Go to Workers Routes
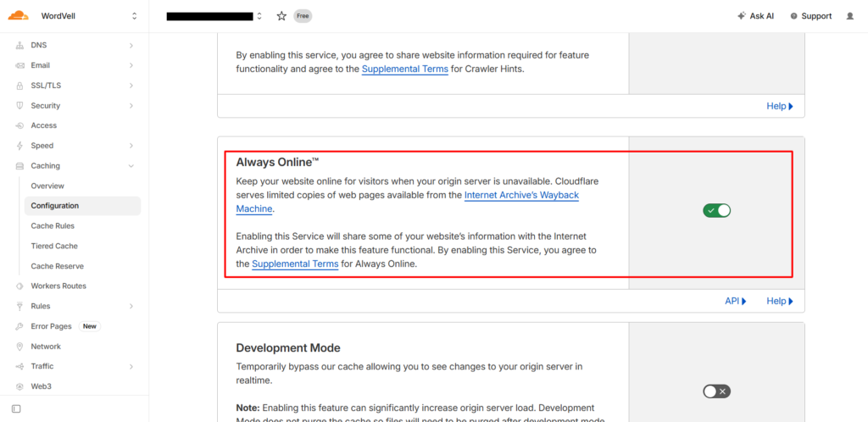Image resolution: width=868 pixels, height=422 pixels. pos(58,286)
